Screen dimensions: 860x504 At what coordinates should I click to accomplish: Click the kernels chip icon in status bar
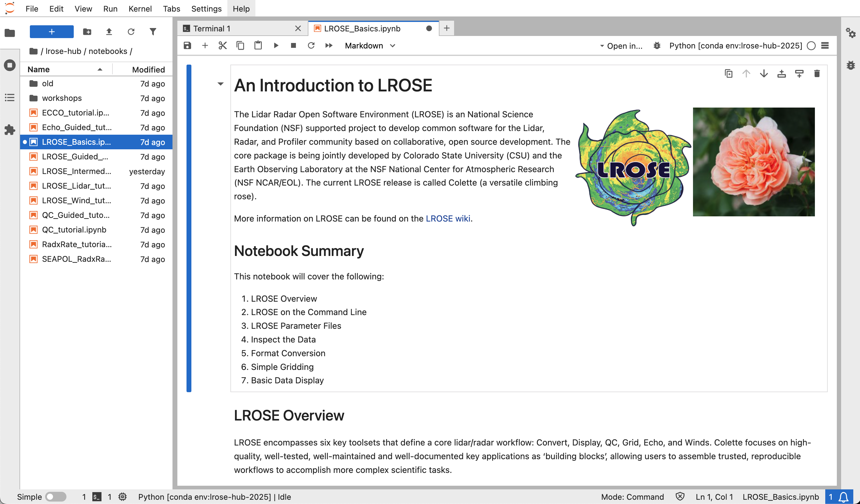123,497
